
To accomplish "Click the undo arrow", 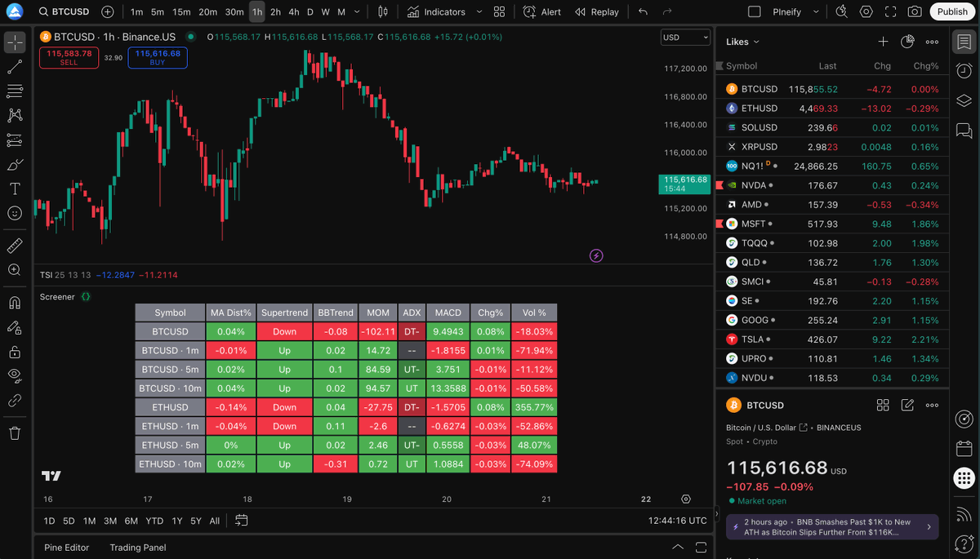I will [644, 11].
